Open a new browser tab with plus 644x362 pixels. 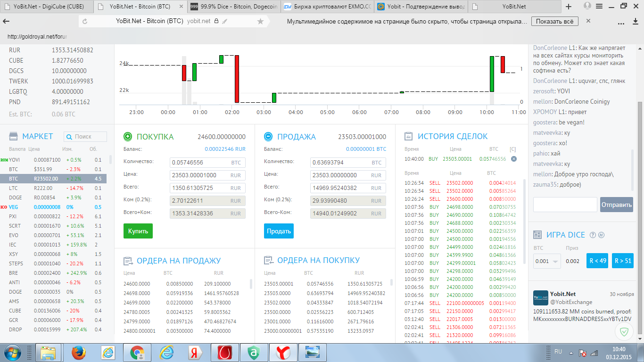tap(569, 7)
